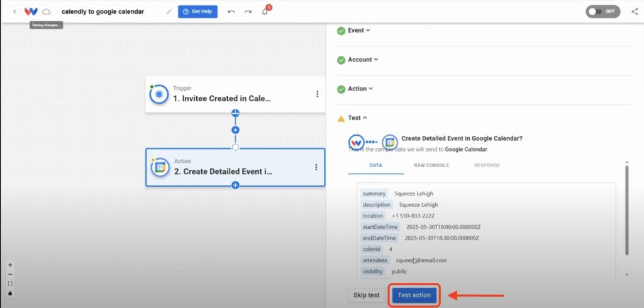Viewport: 644px width, 308px height.
Task: Expand the Account section
Action: pos(363,60)
